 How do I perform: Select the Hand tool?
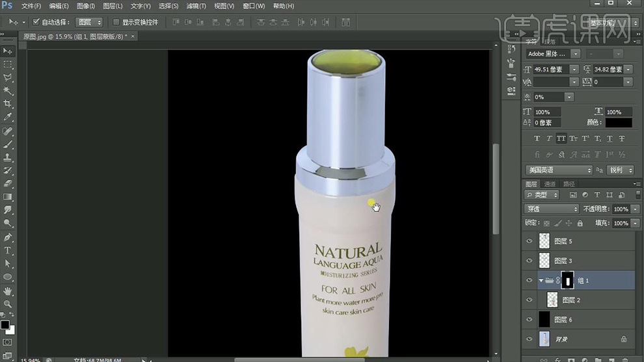7,291
